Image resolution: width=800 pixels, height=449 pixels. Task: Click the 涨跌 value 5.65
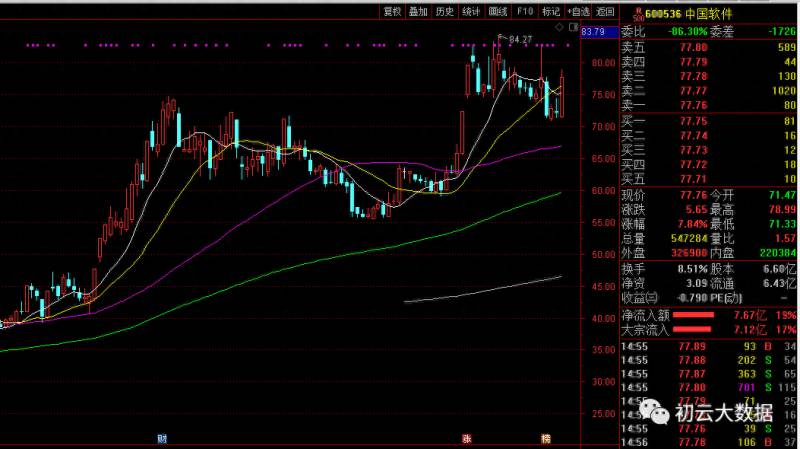(696, 210)
